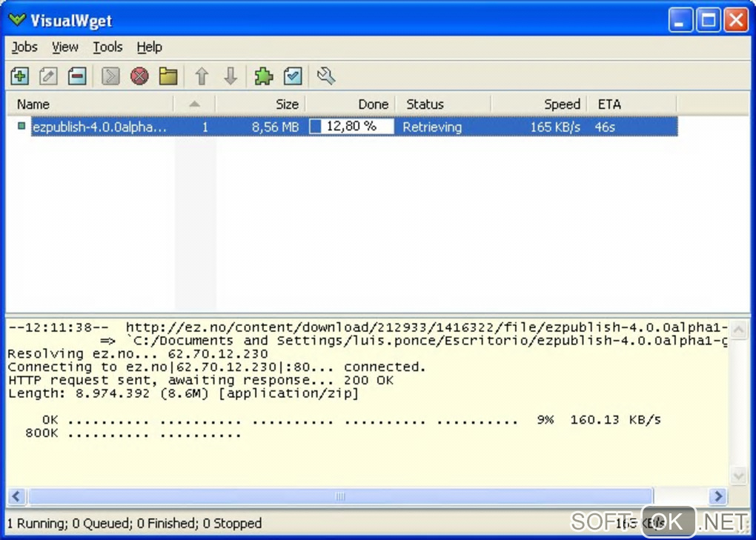Open the View menu

click(x=65, y=47)
